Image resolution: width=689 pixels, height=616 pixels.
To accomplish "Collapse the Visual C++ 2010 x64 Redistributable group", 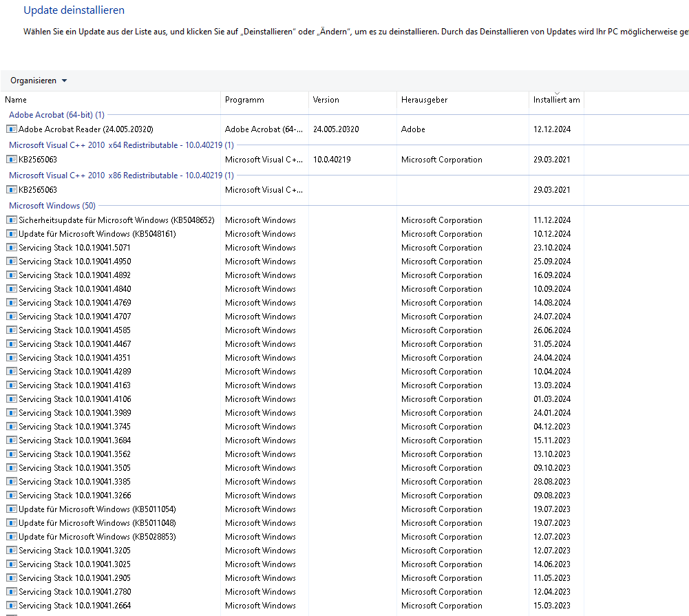I will (x=121, y=145).
